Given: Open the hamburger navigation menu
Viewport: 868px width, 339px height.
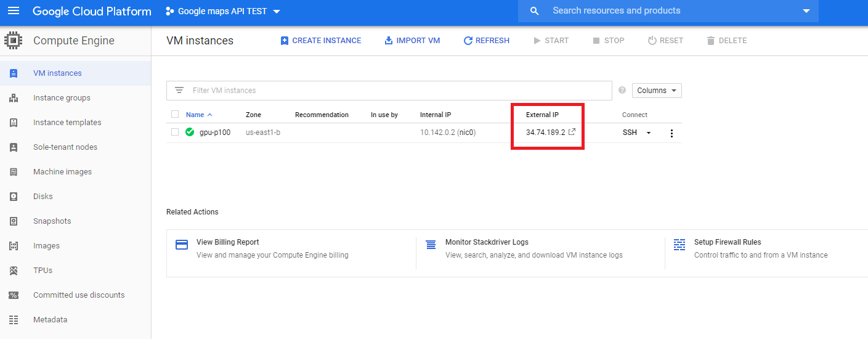Looking at the screenshot, I should [14, 11].
